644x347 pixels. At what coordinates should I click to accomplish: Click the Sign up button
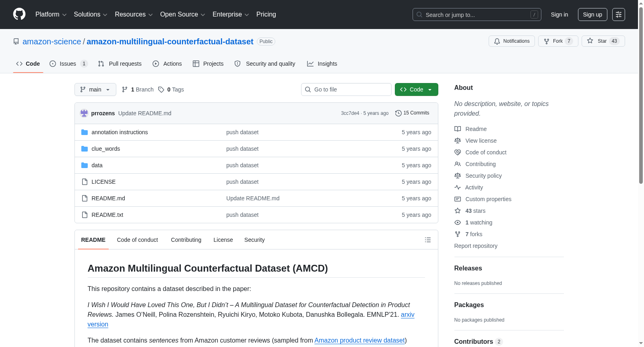click(592, 15)
